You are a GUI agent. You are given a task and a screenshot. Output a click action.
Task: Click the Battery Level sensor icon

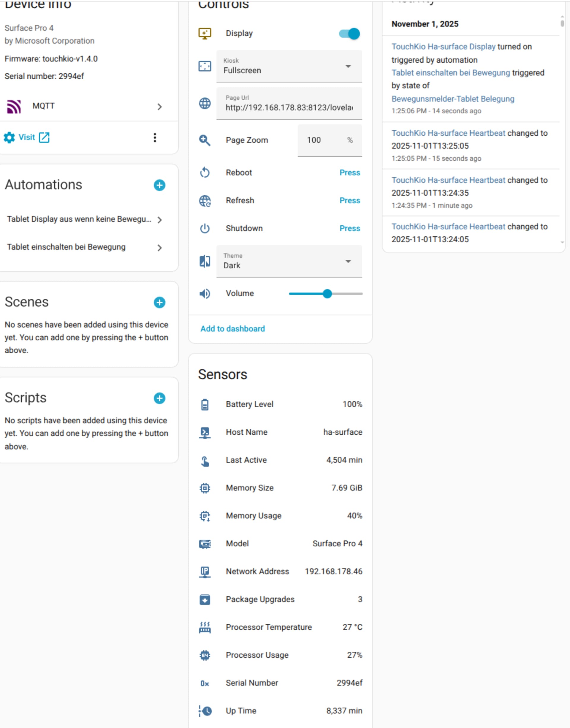[x=205, y=405]
